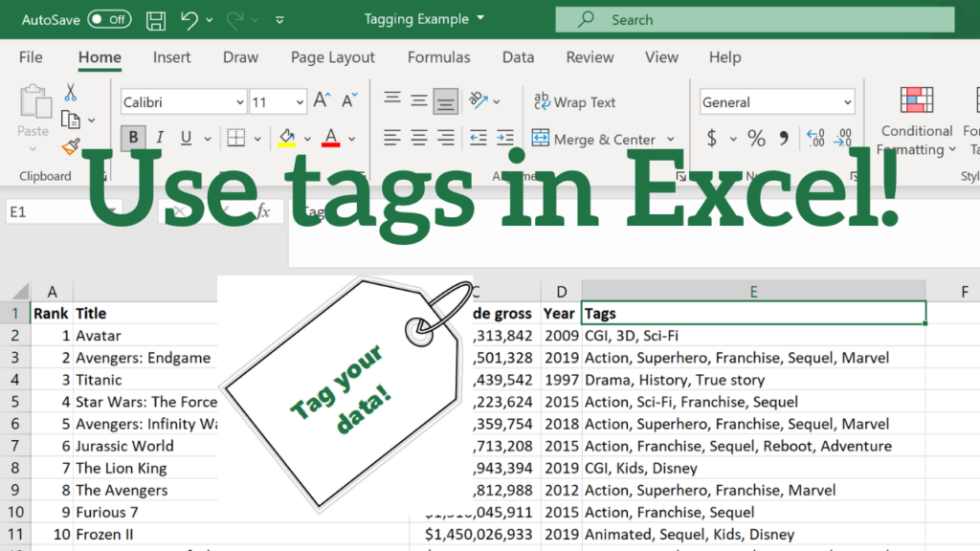Click the Percent Style icon
980x551 pixels.
coord(756,139)
